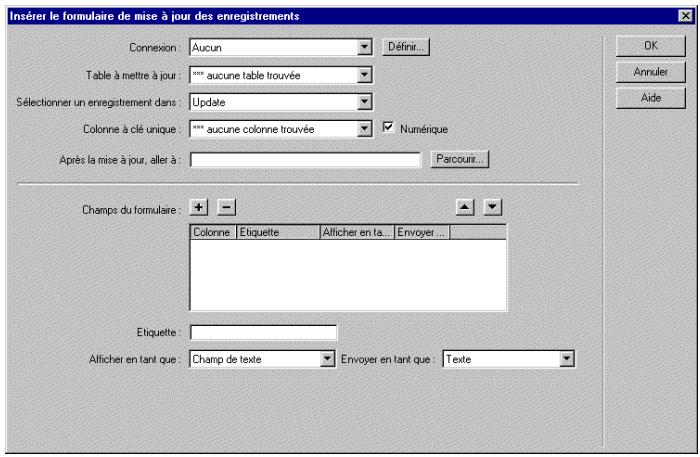700x457 pixels.
Task: Focus the Etiquette text field
Action: [263, 332]
